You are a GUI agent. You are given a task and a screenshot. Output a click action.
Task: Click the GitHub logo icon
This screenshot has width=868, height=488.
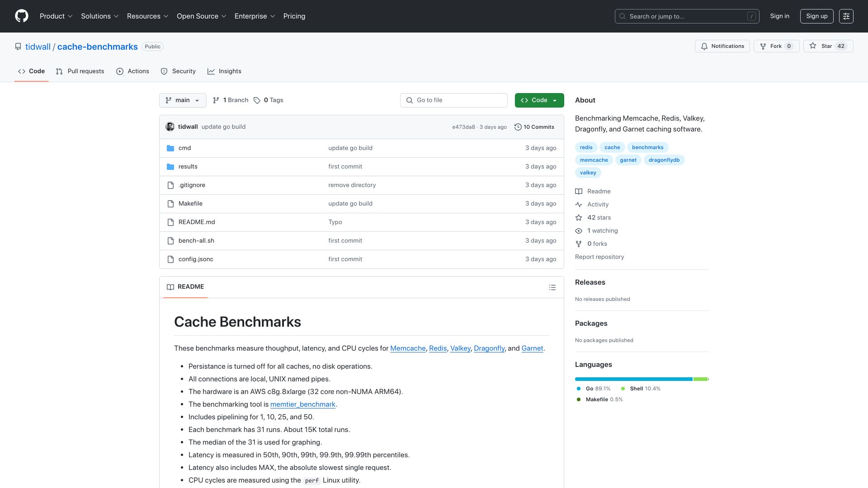22,16
